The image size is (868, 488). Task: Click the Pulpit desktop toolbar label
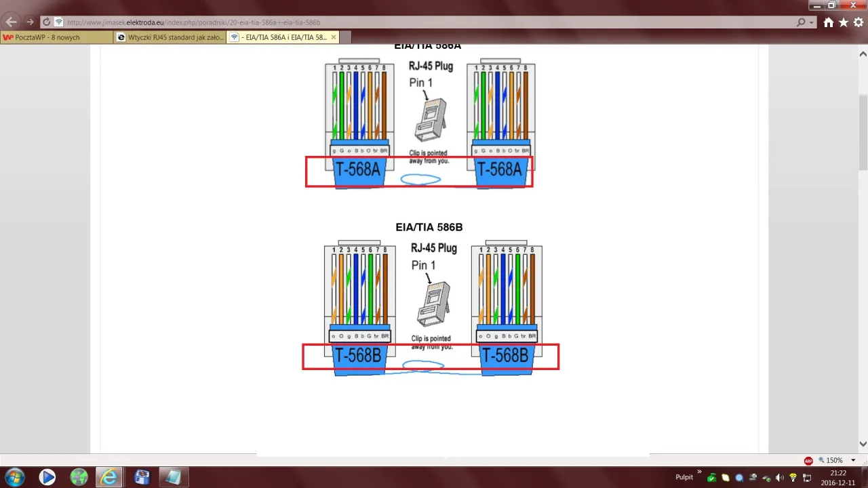tap(684, 477)
